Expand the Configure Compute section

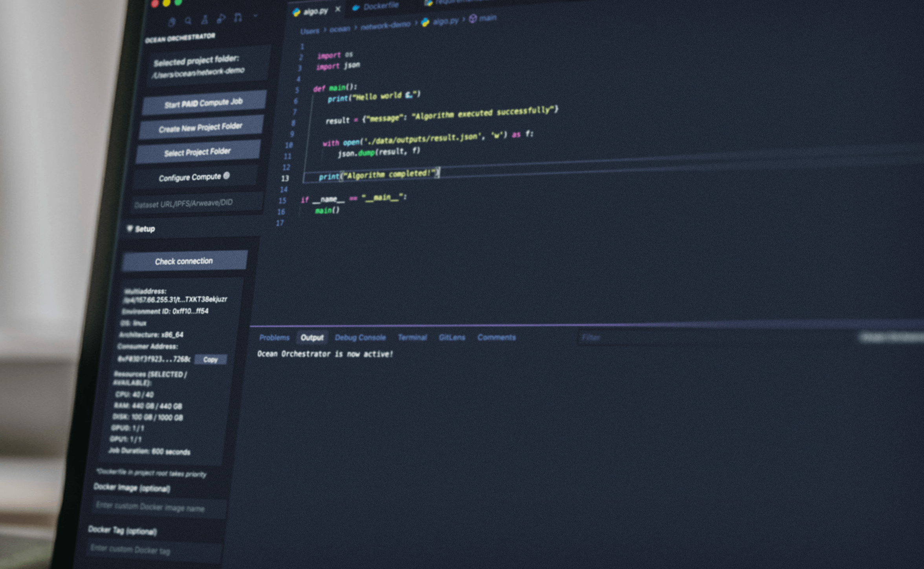pos(190,178)
